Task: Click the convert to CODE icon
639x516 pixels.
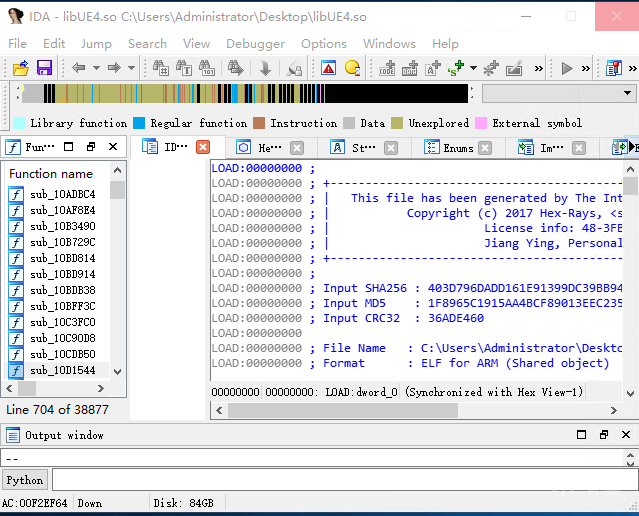Action: click(x=387, y=68)
